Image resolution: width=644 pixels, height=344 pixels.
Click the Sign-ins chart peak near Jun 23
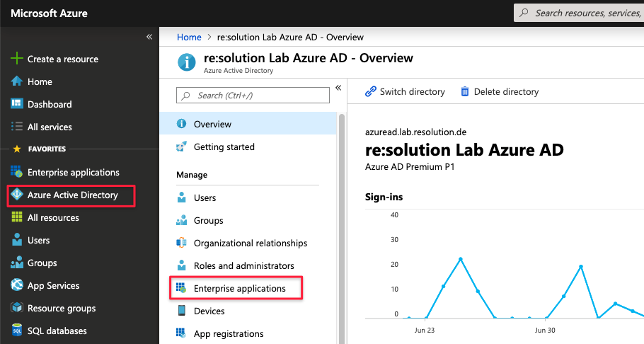461,259
